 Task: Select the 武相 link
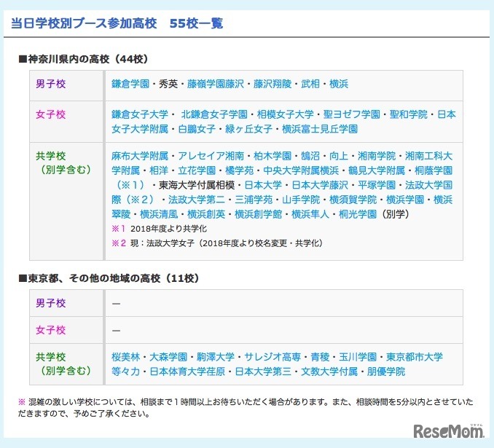point(310,84)
